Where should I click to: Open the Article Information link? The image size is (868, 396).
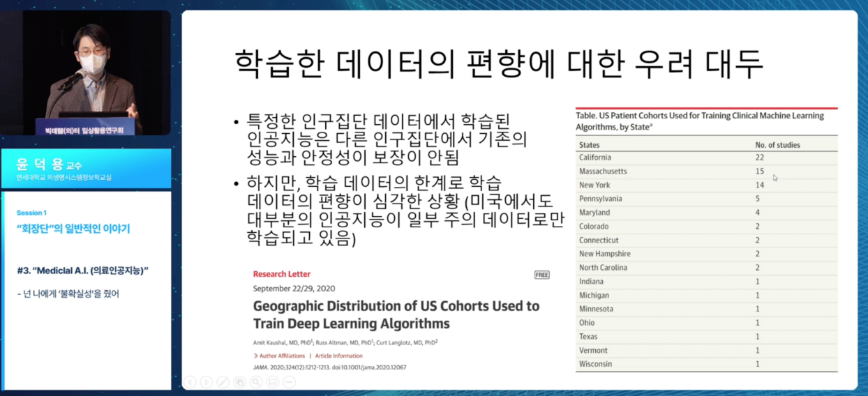coord(338,356)
